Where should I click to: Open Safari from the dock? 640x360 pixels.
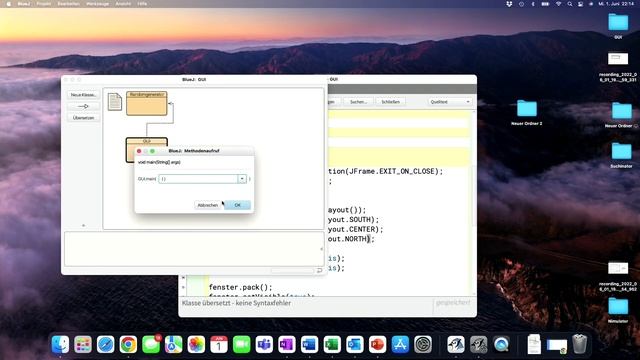click(x=106, y=344)
